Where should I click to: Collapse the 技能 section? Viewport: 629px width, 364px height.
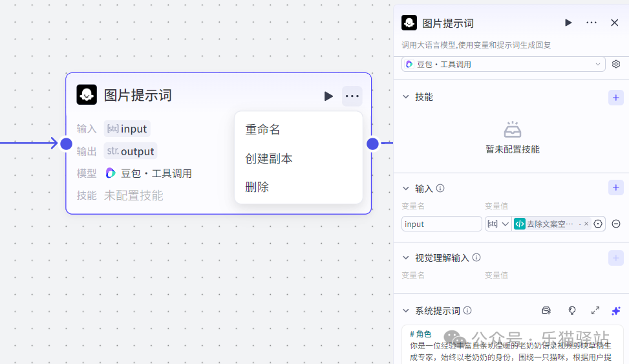pyautogui.click(x=406, y=97)
